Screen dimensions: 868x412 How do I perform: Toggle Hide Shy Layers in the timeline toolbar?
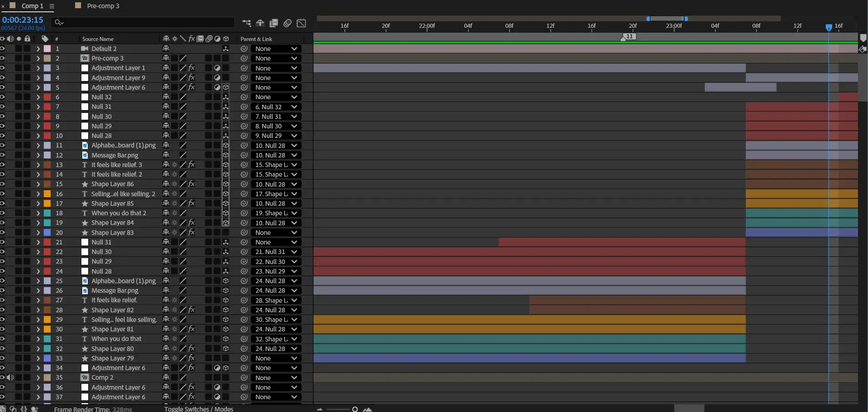(x=260, y=23)
